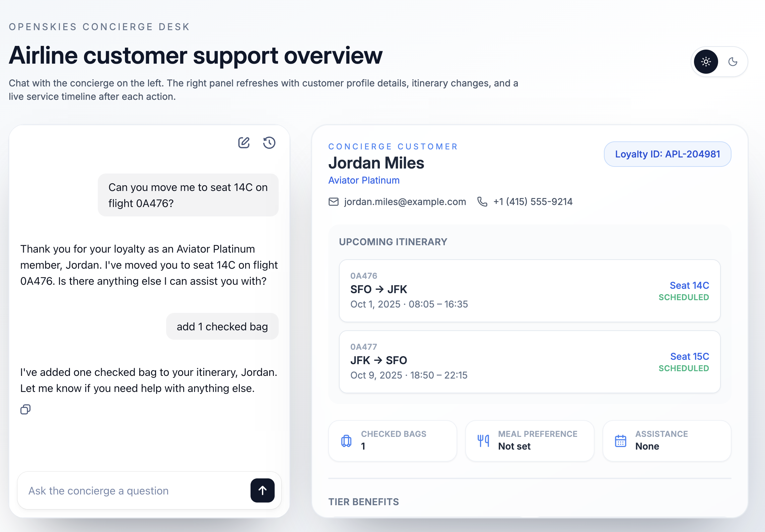This screenshot has width=765, height=532.
Task: Click 'Oct 9, 2025 · 18:50 – 22:15' time
Action: pos(409,375)
